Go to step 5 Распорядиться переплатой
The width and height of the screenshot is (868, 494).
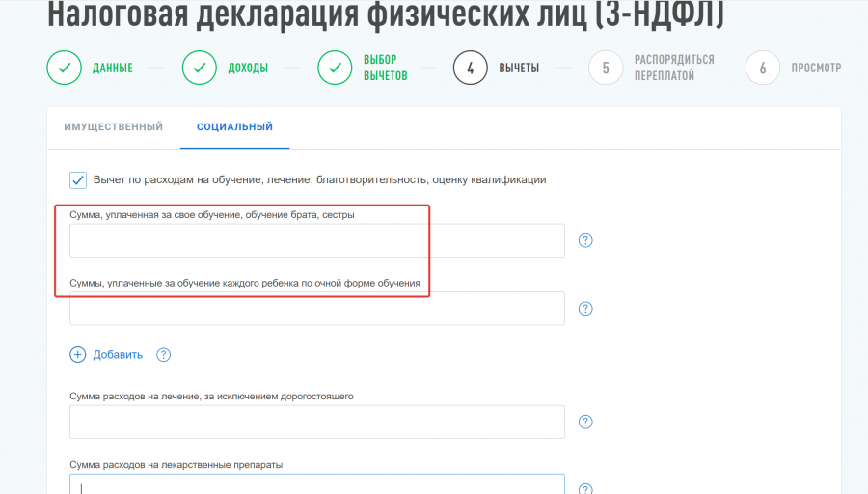point(606,68)
